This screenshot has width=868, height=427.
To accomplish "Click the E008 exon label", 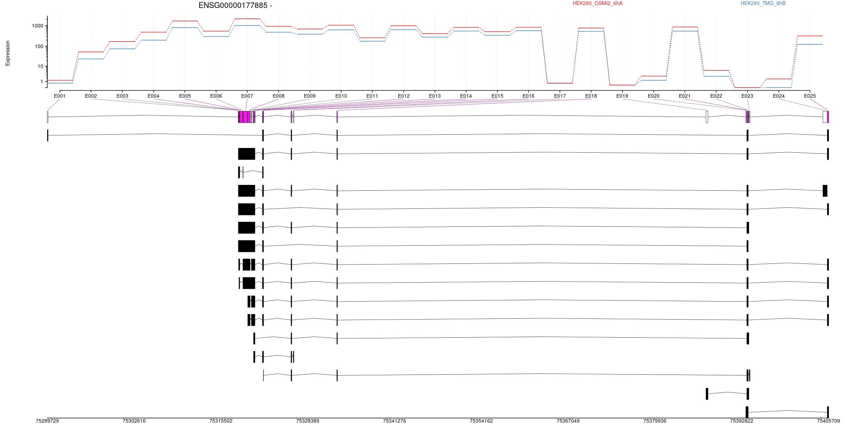I will pyautogui.click(x=278, y=96).
